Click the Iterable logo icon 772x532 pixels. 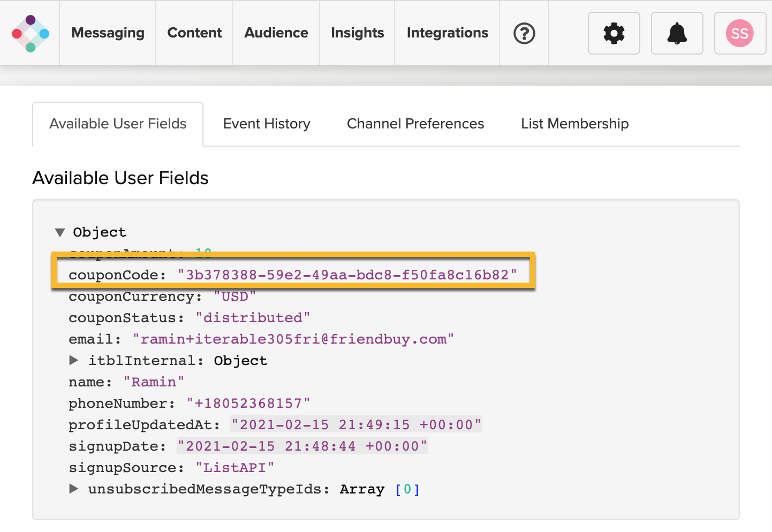pos(31,33)
